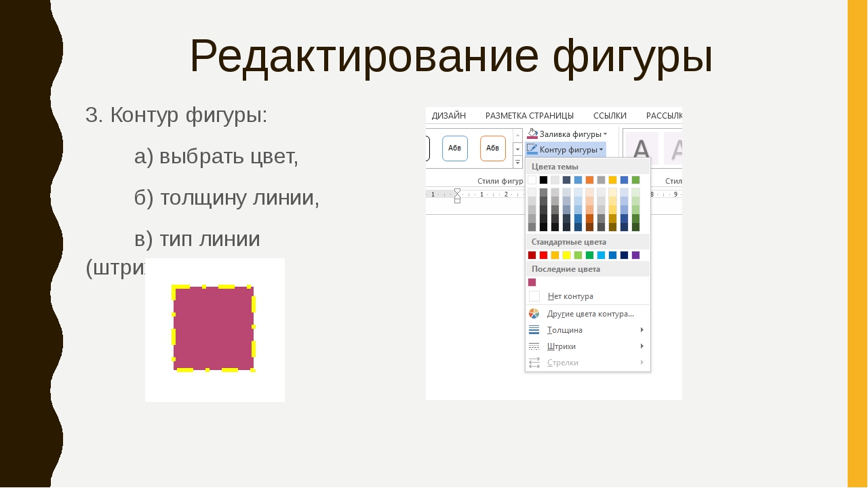Screen dimensions: 868x488
Task: Open the Толщина line weight submenu
Action: coord(588,330)
